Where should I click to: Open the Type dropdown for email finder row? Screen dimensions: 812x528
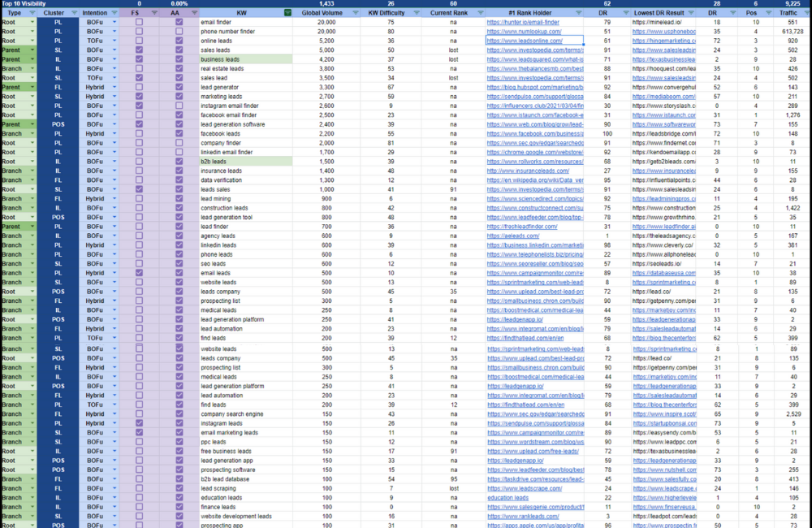tap(32, 22)
